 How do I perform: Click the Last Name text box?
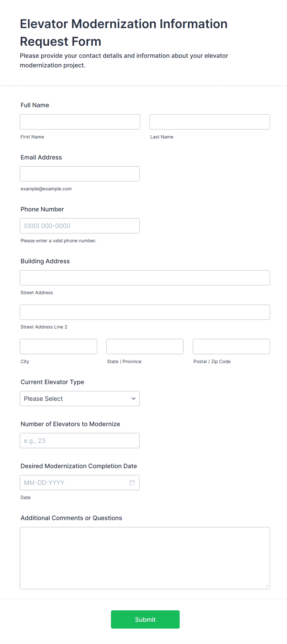(x=210, y=122)
